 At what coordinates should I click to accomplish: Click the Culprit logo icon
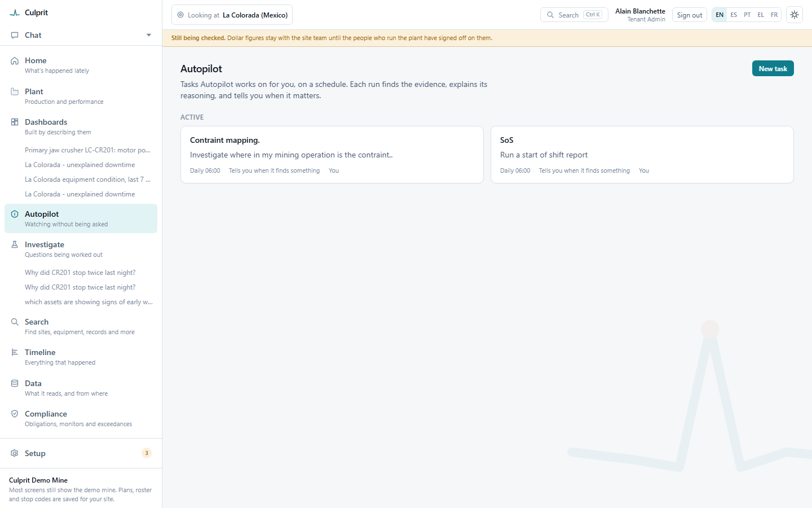[15, 12]
